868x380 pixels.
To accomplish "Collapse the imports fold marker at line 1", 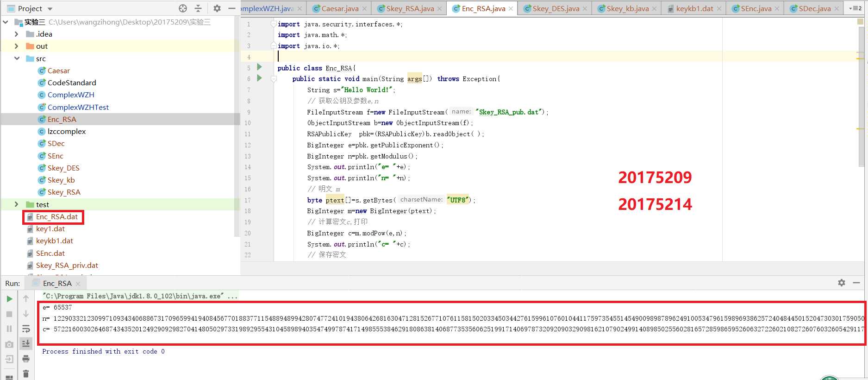I will point(274,24).
